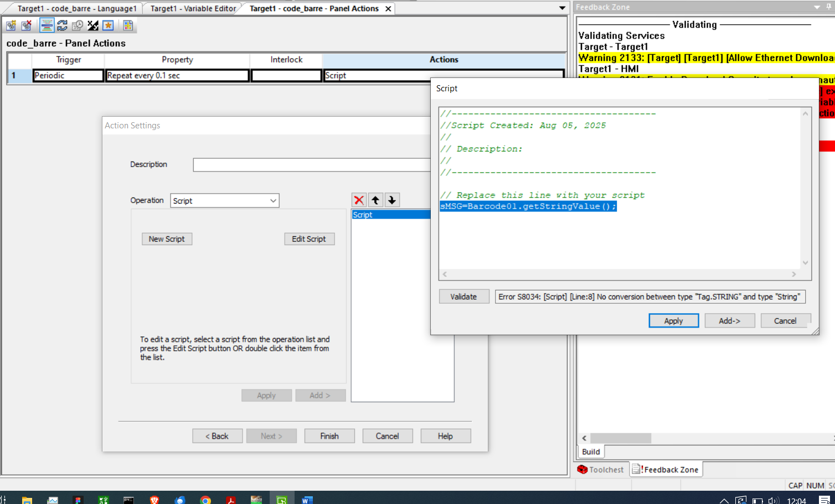Move operation up with up arrow
Viewport: 835px width, 504px height.
[x=375, y=200]
